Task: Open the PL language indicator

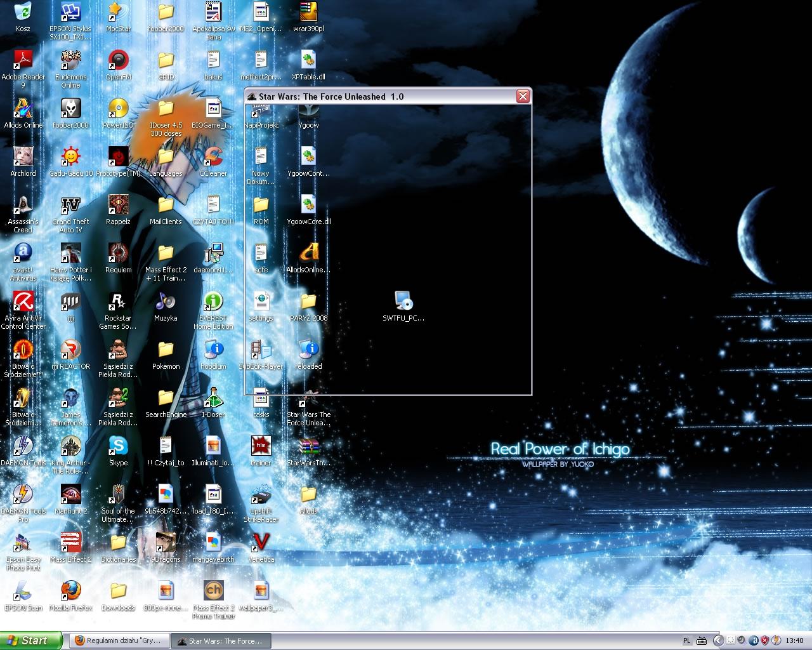Action: [686, 641]
